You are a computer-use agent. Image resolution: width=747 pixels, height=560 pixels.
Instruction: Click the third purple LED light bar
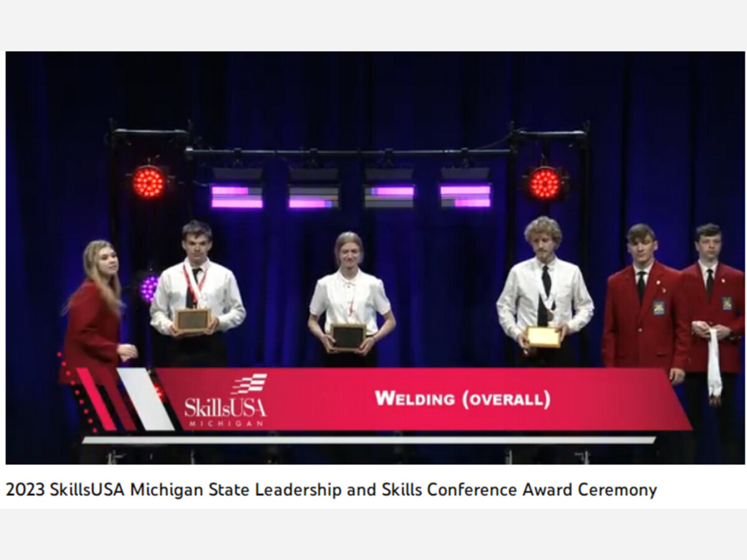coord(389,196)
